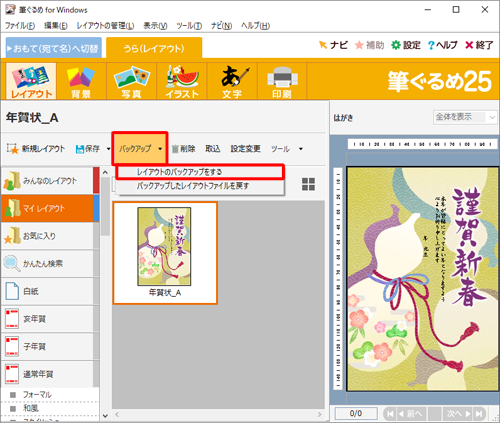Go to first page button
This screenshot has width=500, height=423.
(390, 414)
